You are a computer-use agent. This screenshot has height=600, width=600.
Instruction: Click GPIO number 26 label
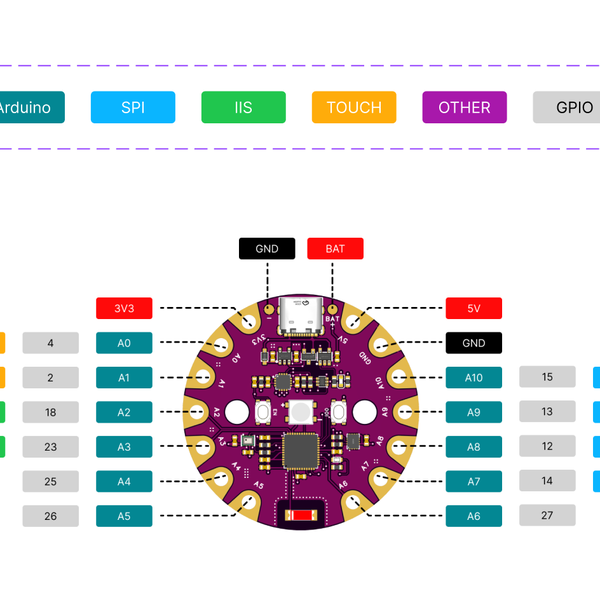pyautogui.click(x=51, y=516)
